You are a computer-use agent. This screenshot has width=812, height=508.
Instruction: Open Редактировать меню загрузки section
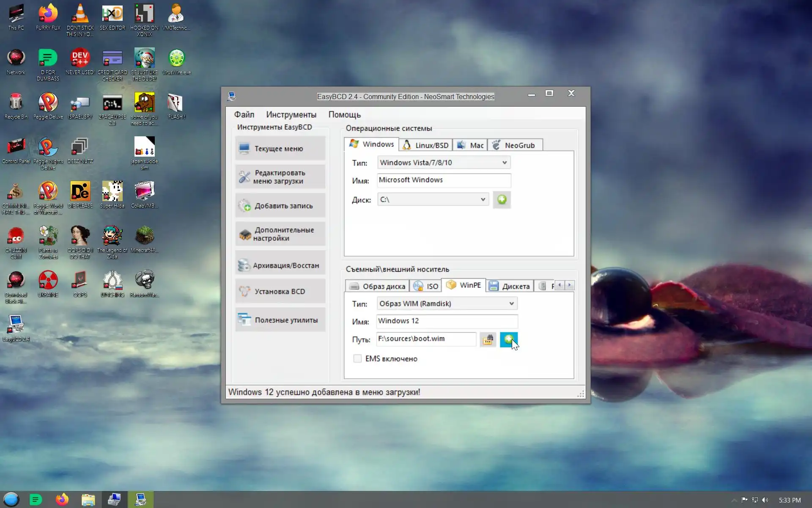point(280,177)
